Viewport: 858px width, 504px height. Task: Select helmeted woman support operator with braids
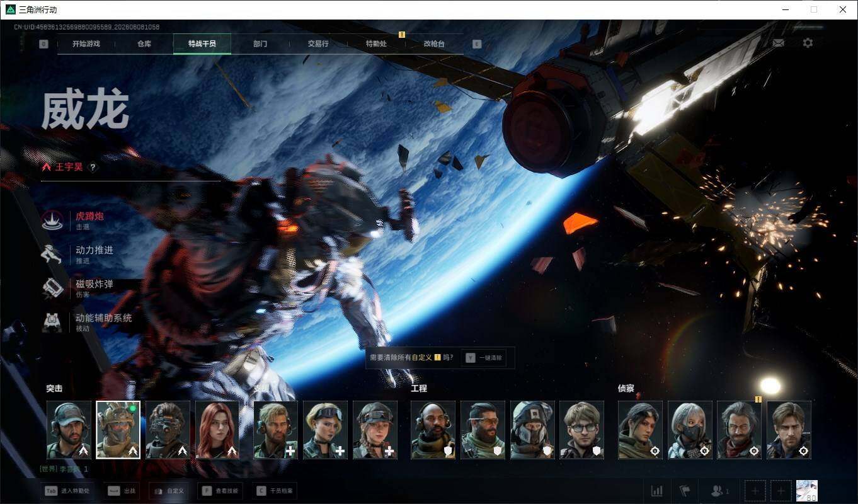point(375,430)
